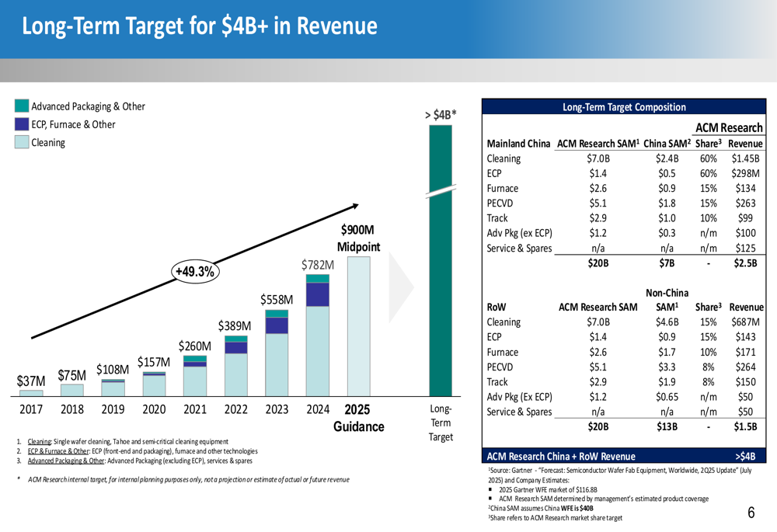Select the '$264' RoW PECVD revenue cell
This screenshot has height=532, width=777.
point(745,367)
